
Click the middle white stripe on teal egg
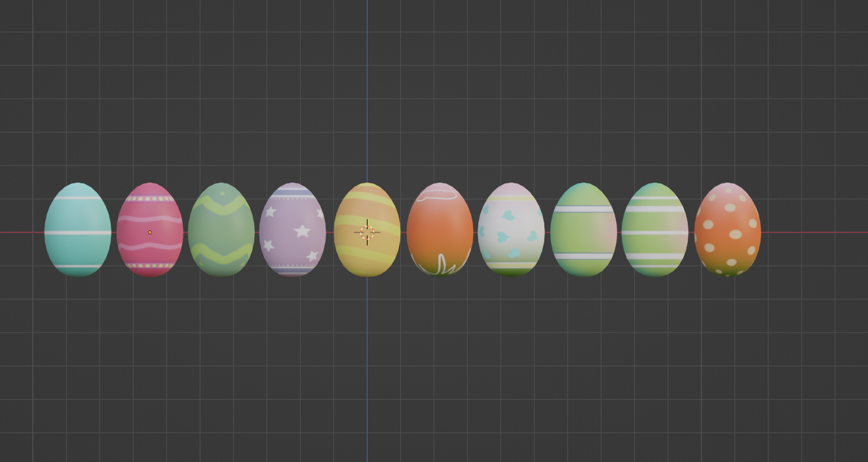click(x=78, y=232)
